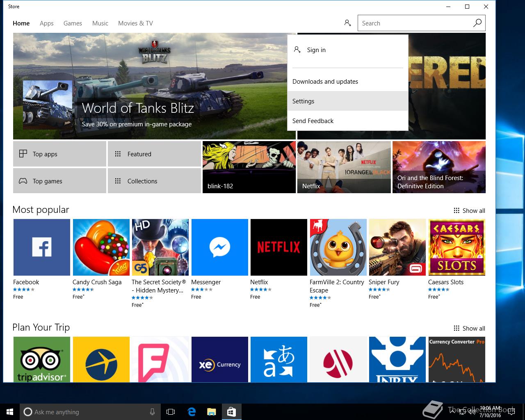Click the Top apps button

click(59, 154)
